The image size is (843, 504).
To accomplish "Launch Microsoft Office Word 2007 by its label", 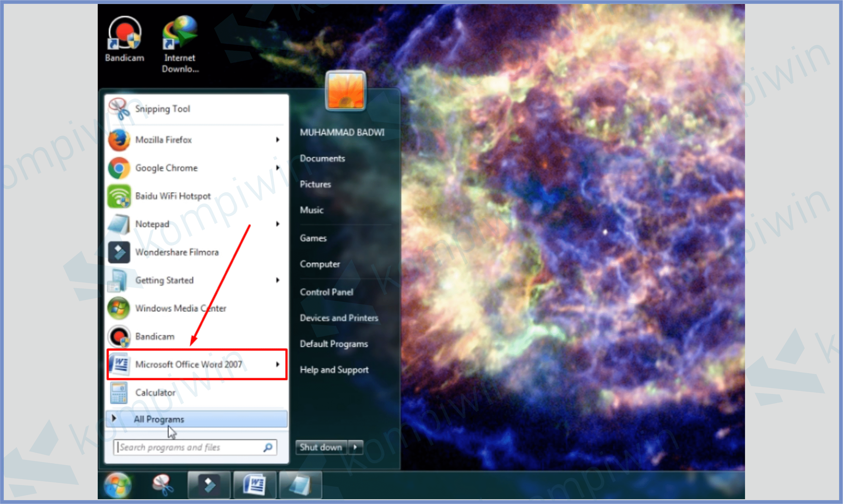I will click(189, 364).
